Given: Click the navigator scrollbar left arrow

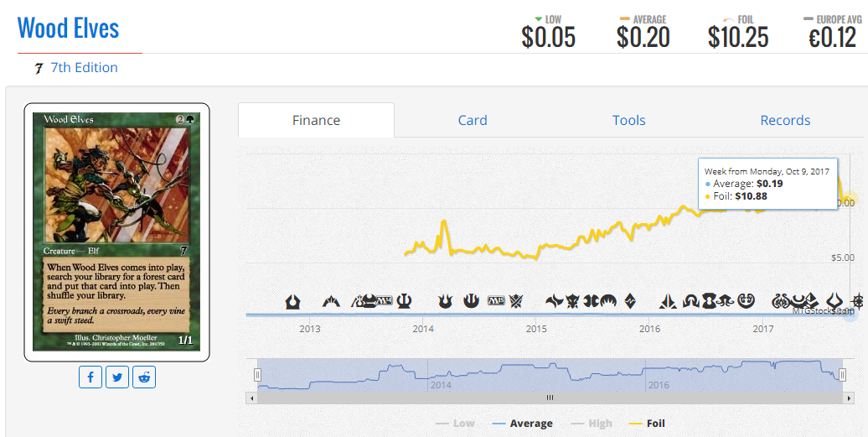Looking at the screenshot, I should [x=252, y=398].
